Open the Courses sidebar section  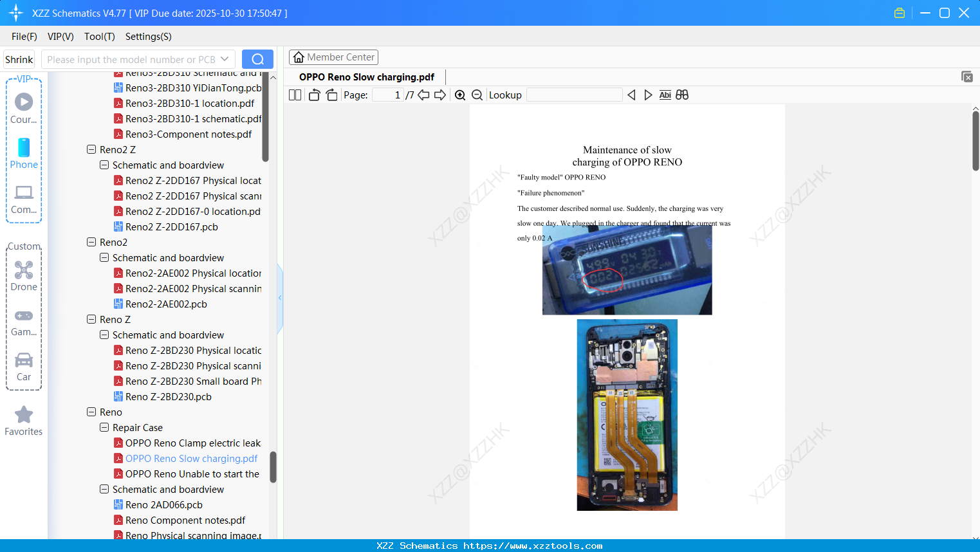24,109
